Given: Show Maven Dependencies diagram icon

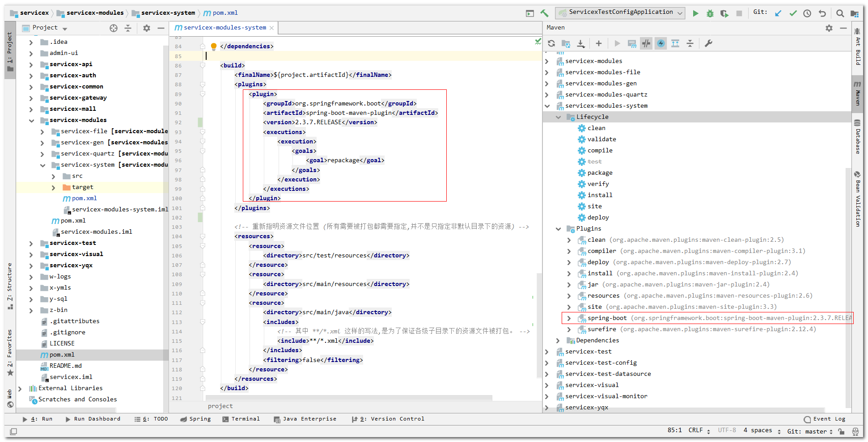Looking at the screenshot, I should (x=675, y=43).
